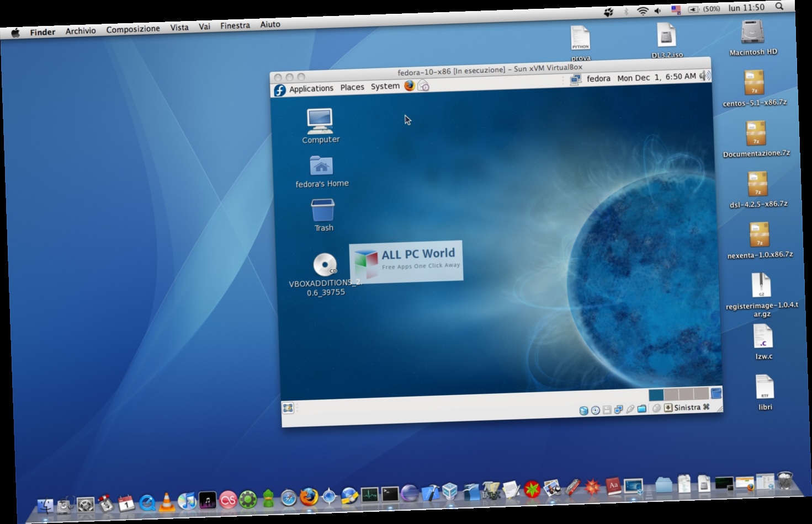This screenshot has height=524, width=812.
Task: Click the trash applet in Fedora bottom panel
Action: point(716,393)
